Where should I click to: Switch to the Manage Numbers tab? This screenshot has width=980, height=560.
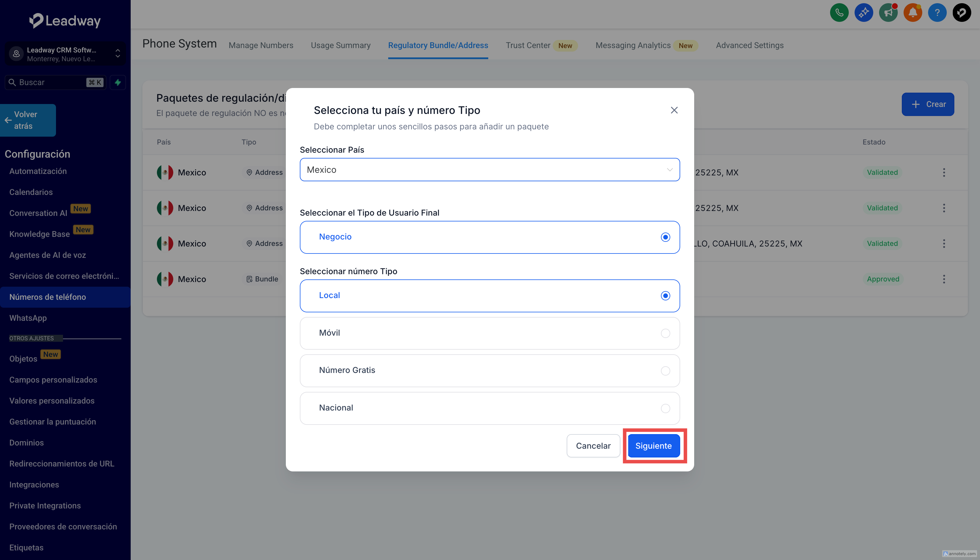pos(260,45)
